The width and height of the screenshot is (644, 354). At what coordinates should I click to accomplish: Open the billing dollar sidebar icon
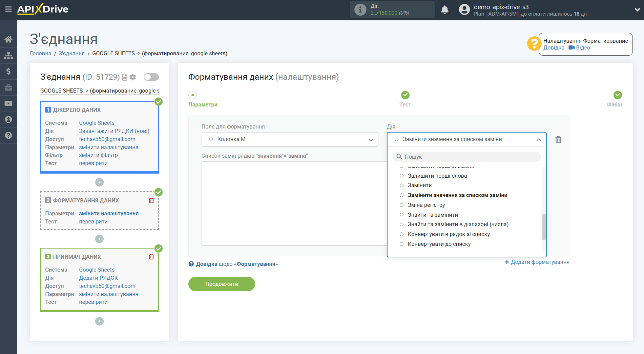(x=8, y=71)
